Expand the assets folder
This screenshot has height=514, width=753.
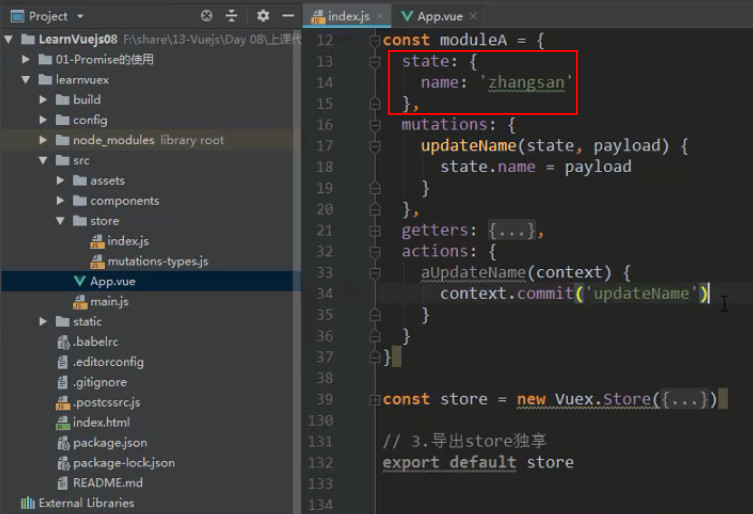[61, 180]
